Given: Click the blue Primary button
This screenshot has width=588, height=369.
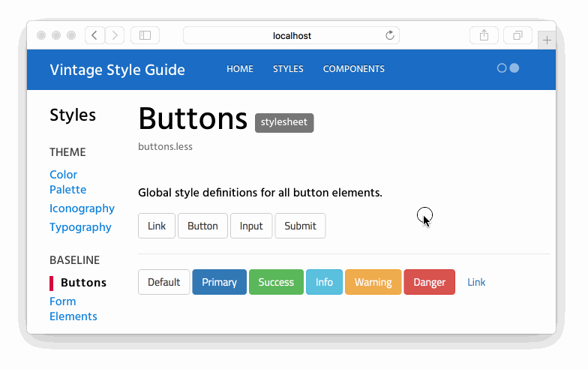Looking at the screenshot, I should point(219,282).
